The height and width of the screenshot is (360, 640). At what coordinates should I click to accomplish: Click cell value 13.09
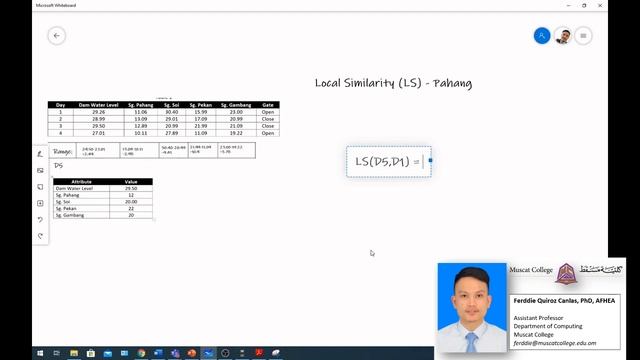pyautogui.click(x=141, y=119)
